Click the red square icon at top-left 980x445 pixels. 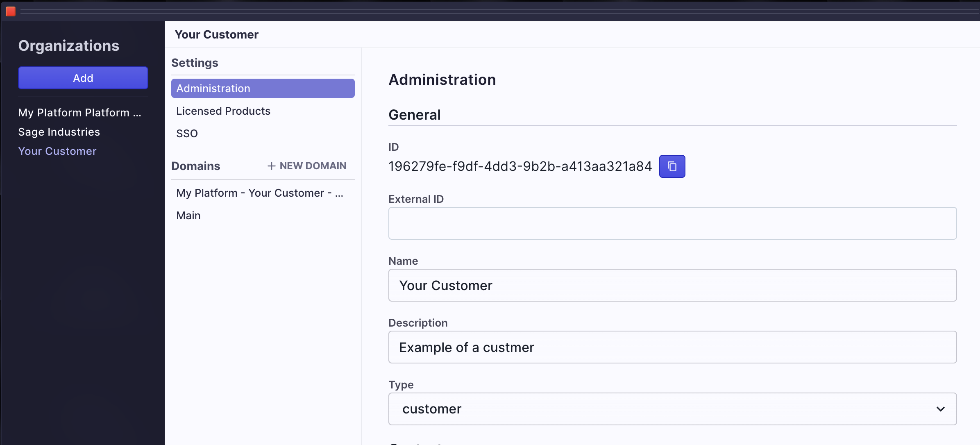pyautogui.click(x=11, y=11)
